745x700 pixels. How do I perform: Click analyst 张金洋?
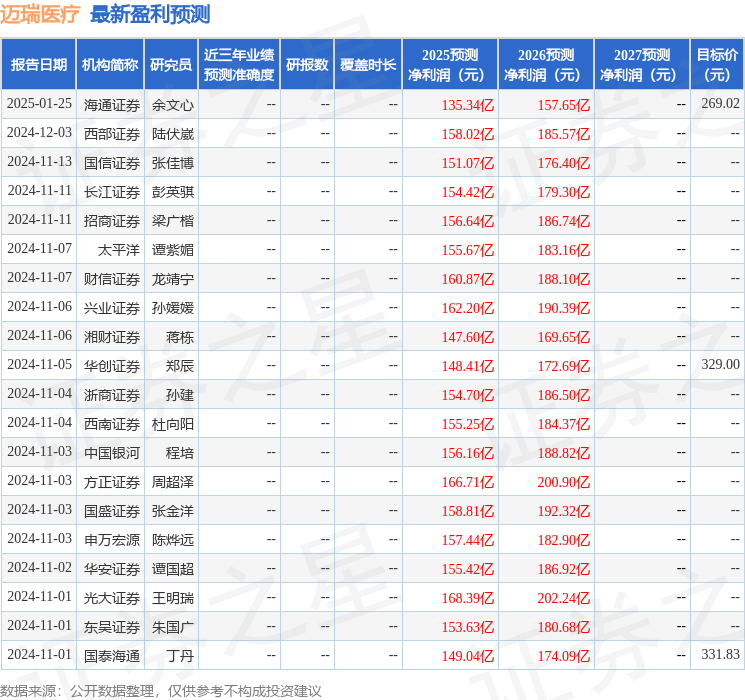click(173, 511)
